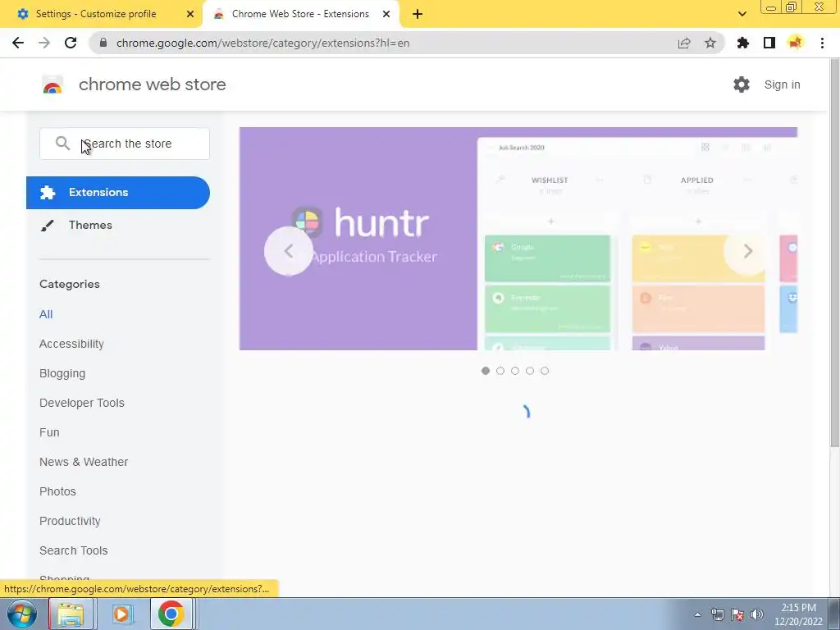Open the taskbar clock and date
Viewport: 840px width, 630px height.
click(x=798, y=614)
